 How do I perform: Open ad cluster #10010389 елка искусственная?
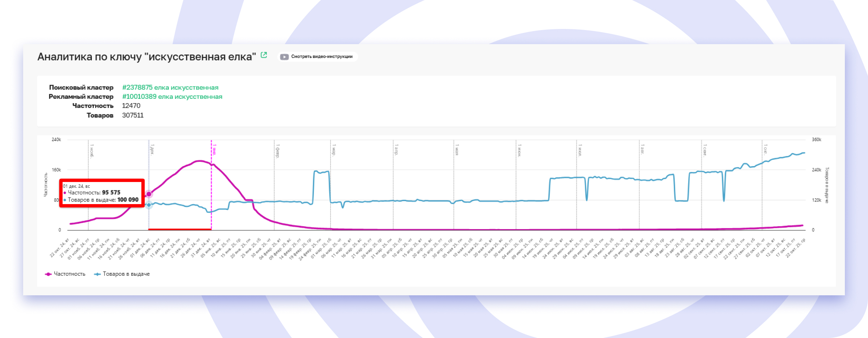pos(172,97)
